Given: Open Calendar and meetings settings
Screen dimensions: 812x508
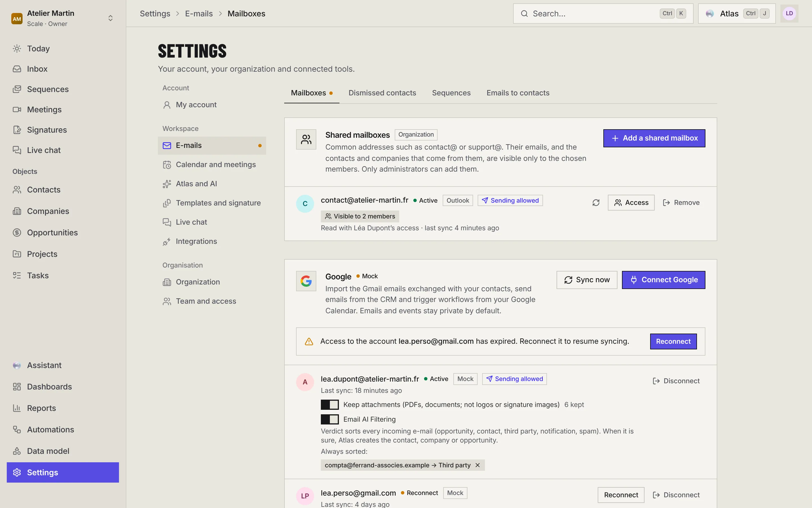Looking at the screenshot, I should [x=212, y=165].
